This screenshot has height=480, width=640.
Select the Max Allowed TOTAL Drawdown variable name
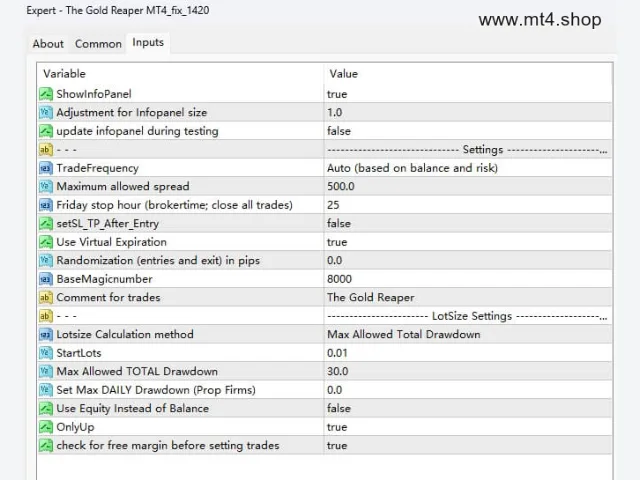pos(137,371)
